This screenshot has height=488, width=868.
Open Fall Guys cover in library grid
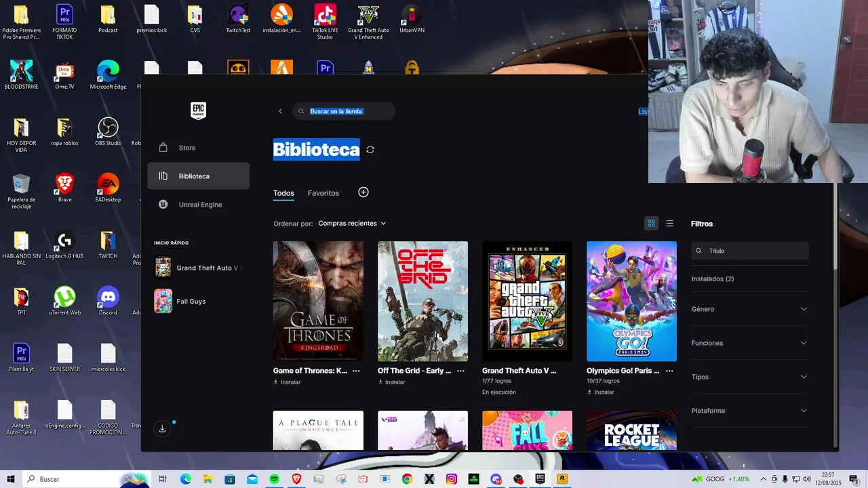tap(527, 430)
